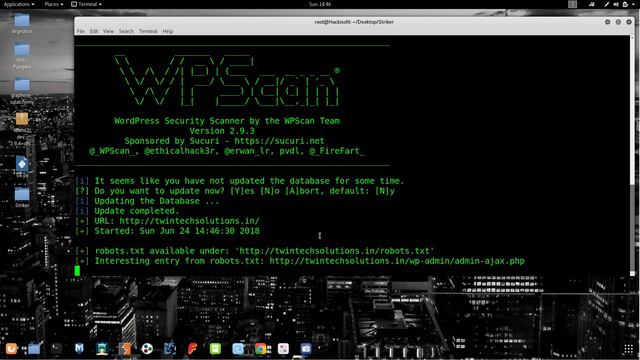
Task: Click the power battery tray icon
Action: 625,4
